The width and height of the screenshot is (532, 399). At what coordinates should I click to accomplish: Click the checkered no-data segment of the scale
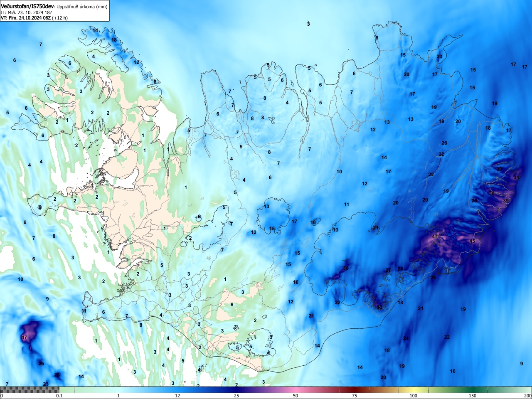coord(30,390)
